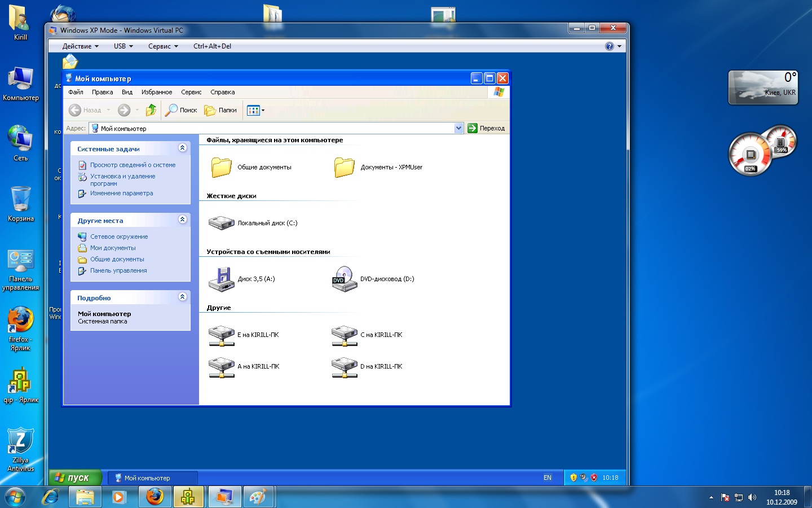Image resolution: width=812 pixels, height=508 pixels.
Task: Click the EN language indicator
Action: point(548,478)
